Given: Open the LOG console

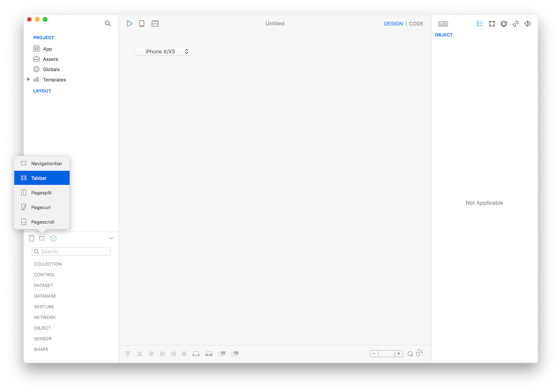Looking at the screenshot, I should point(443,24).
